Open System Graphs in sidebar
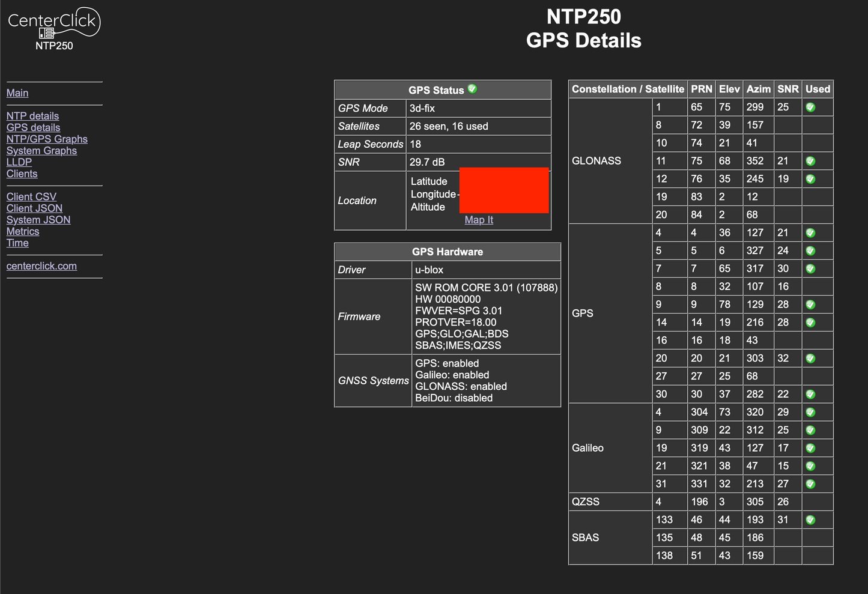The image size is (868, 594). tap(41, 151)
